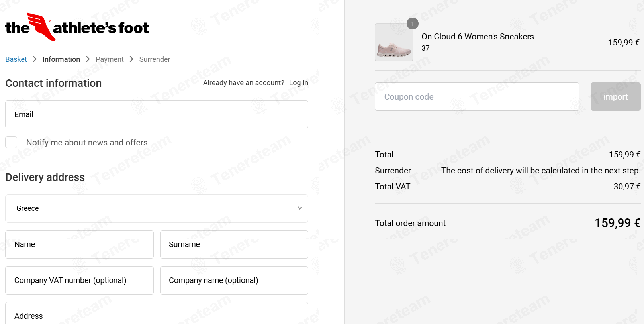Click the dropdown arrow in country selector
644x324 pixels.
pos(300,208)
